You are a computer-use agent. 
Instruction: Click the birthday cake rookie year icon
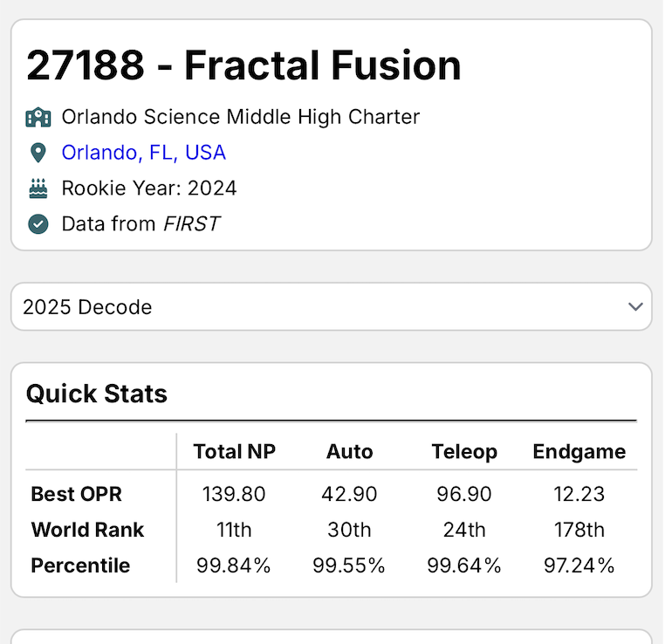pos(38,188)
